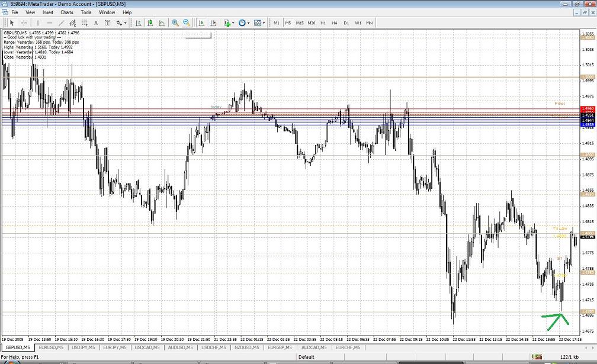Open the chart templates dropdown

259,23
